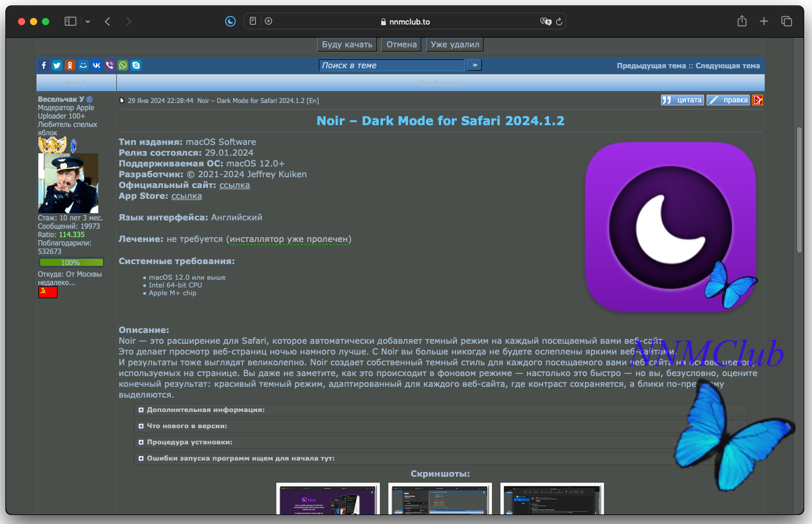Show the tab overview
This screenshot has height=524, width=812.
coord(787,22)
